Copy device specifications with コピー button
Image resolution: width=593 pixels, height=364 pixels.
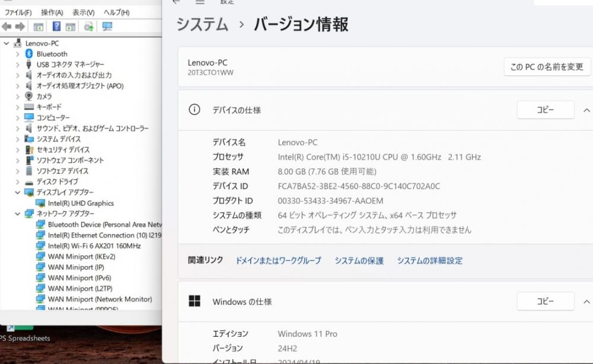point(546,110)
